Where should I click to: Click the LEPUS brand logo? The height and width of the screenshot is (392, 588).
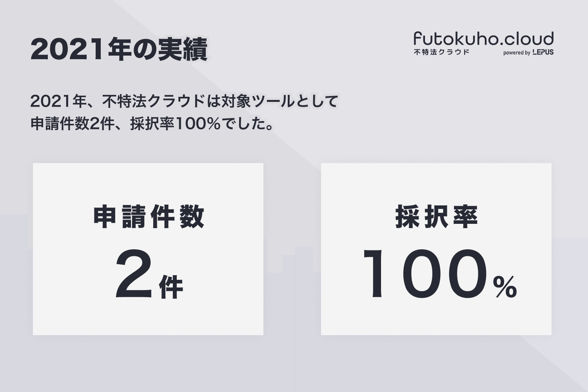tap(543, 53)
